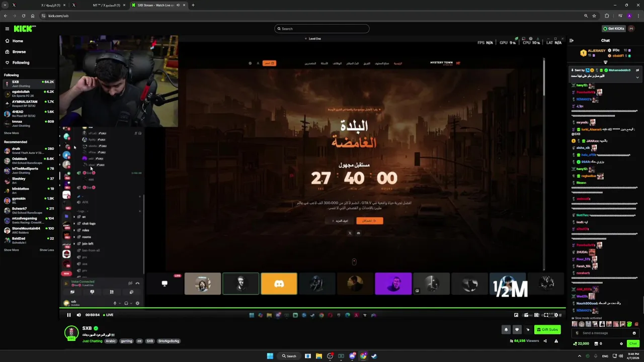Screen dimensions: 644x362
Task: Click the Windows taskbar Search box
Action: (289, 356)
